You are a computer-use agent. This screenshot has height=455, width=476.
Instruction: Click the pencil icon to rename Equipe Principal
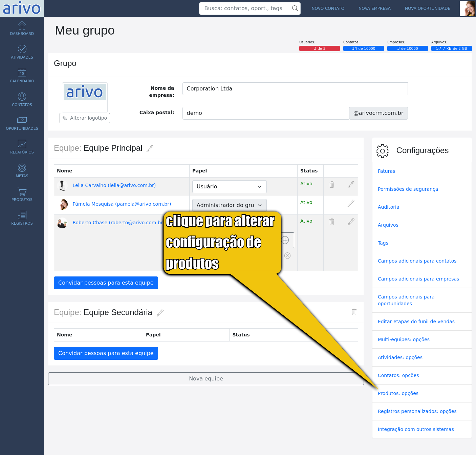point(150,148)
